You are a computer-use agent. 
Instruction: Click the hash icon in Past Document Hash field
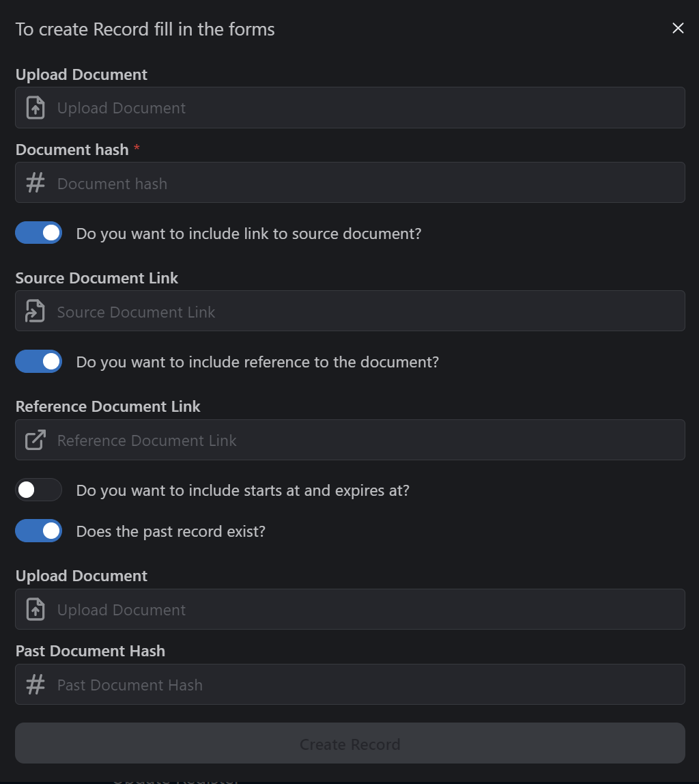35,684
